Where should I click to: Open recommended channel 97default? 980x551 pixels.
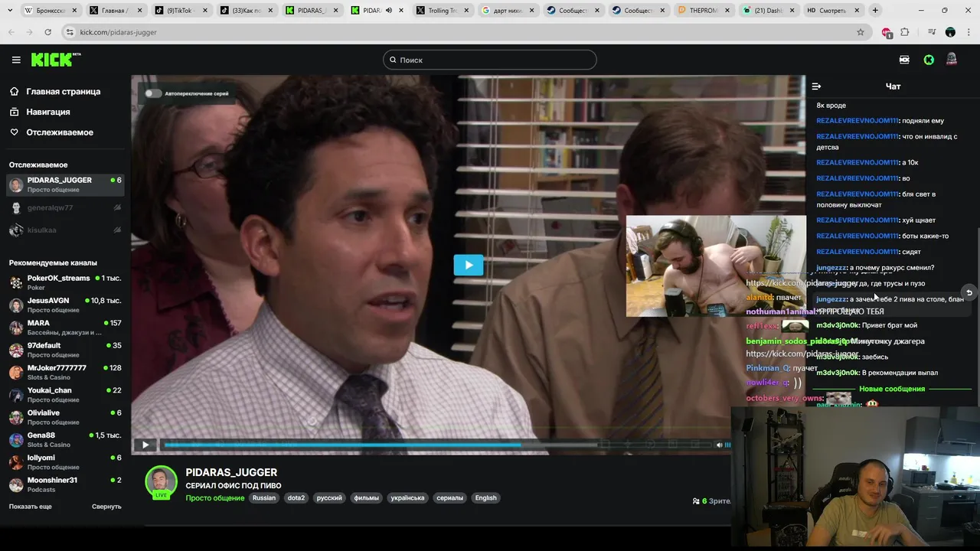click(65, 350)
